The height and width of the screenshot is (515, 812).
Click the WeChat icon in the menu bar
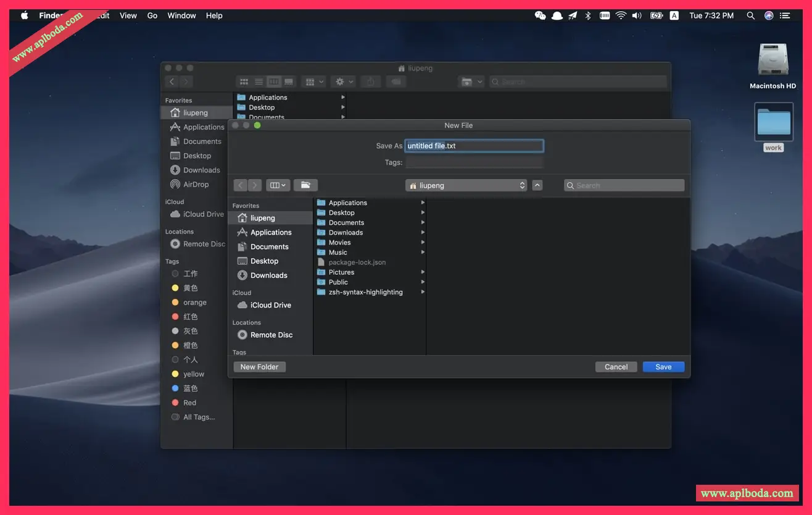(540, 15)
